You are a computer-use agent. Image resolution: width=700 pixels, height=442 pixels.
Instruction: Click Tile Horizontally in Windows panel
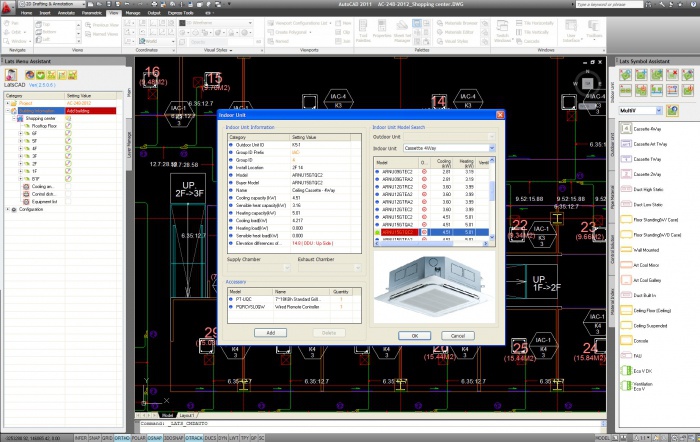point(535,23)
